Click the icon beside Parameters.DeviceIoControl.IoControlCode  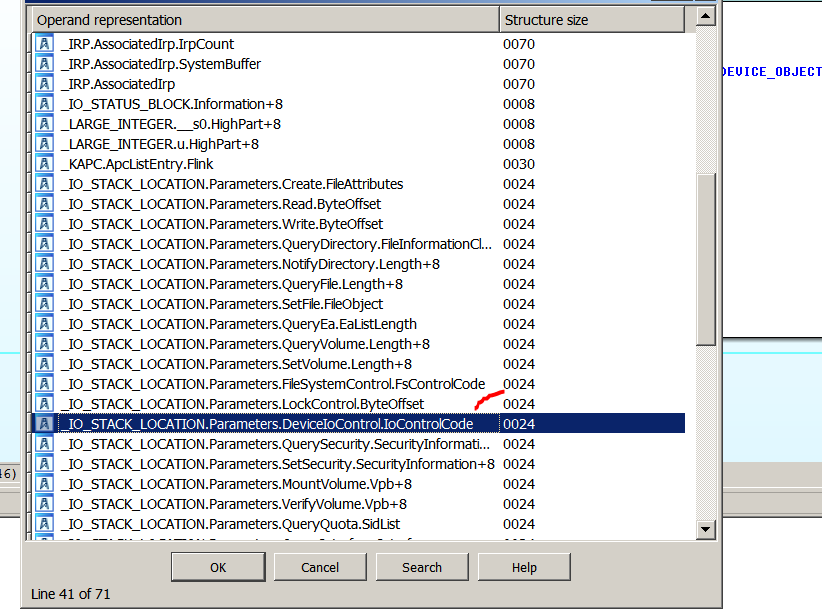tap(44, 424)
